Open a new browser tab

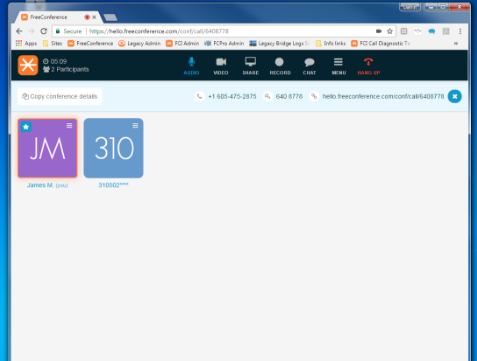[x=110, y=17]
